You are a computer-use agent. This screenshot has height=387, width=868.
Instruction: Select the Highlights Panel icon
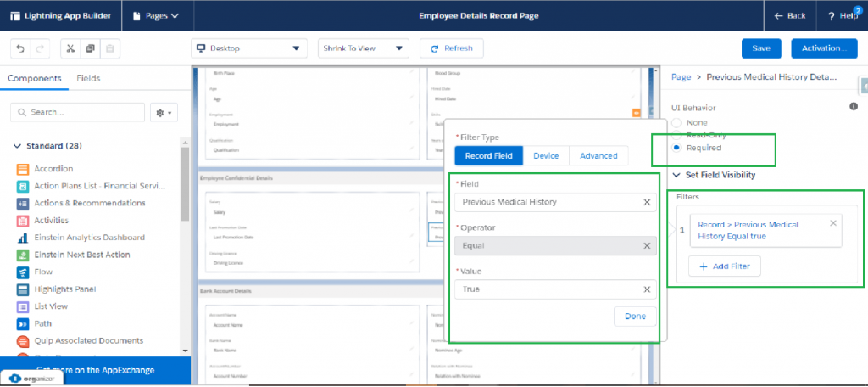pyautogui.click(x=23, y=289)
